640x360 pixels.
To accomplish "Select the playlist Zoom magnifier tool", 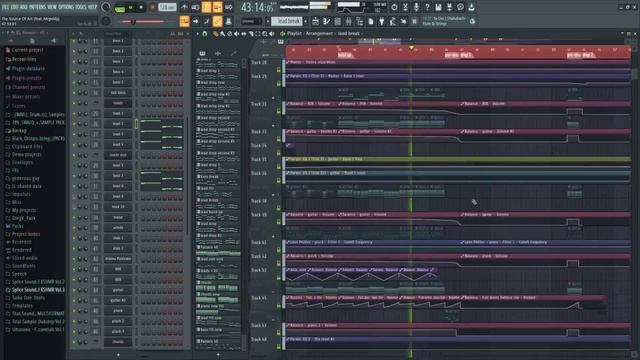I will pos(265,34).
